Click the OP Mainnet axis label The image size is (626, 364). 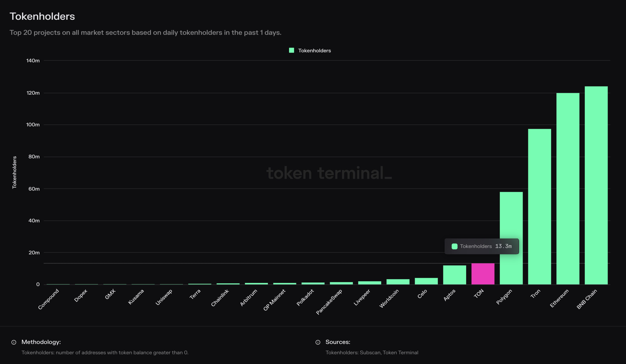[x=274, y=300]
